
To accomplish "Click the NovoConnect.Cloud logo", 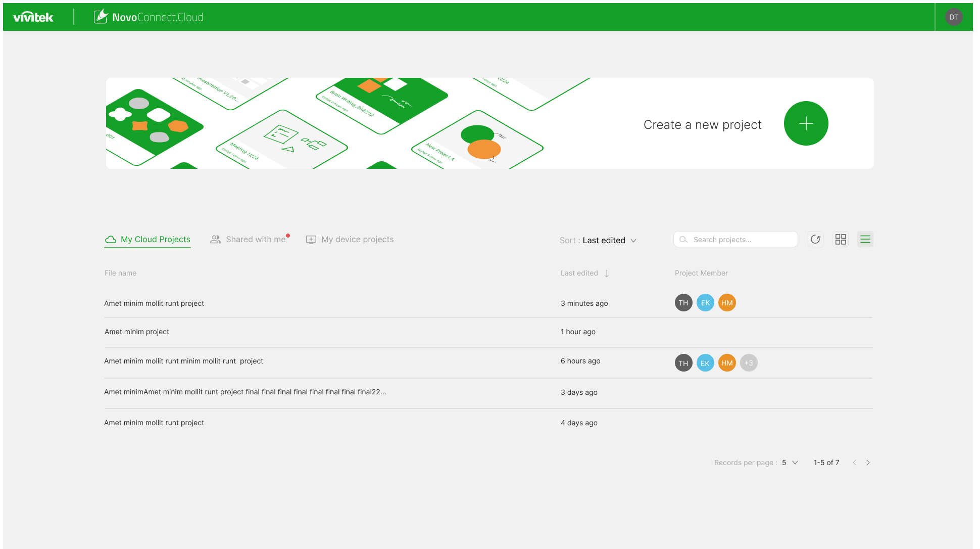I will tap(149, 17).
